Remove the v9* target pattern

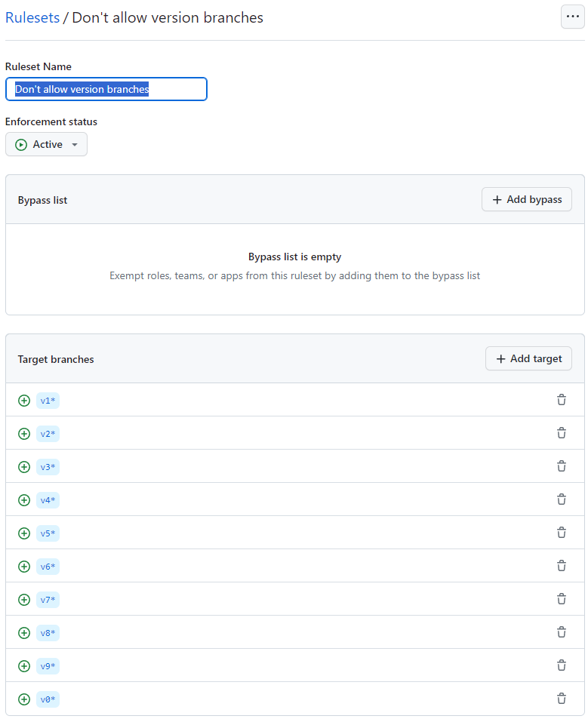561,665
